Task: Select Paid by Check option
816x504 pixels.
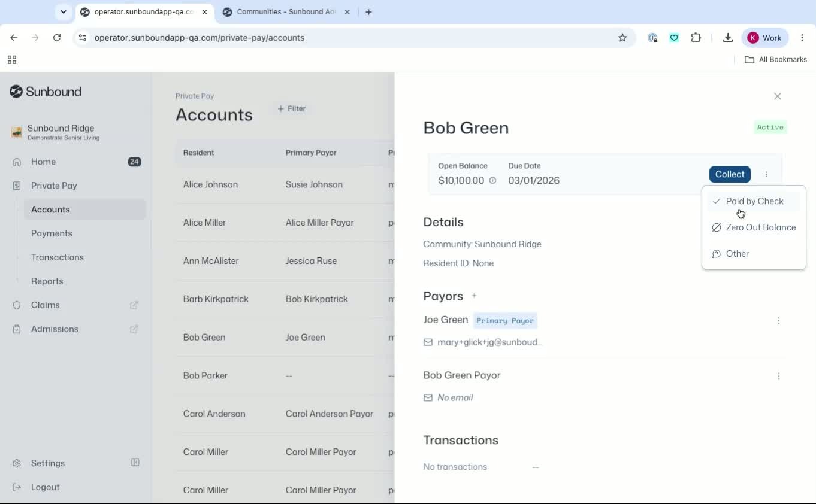Action: [754, 201]
